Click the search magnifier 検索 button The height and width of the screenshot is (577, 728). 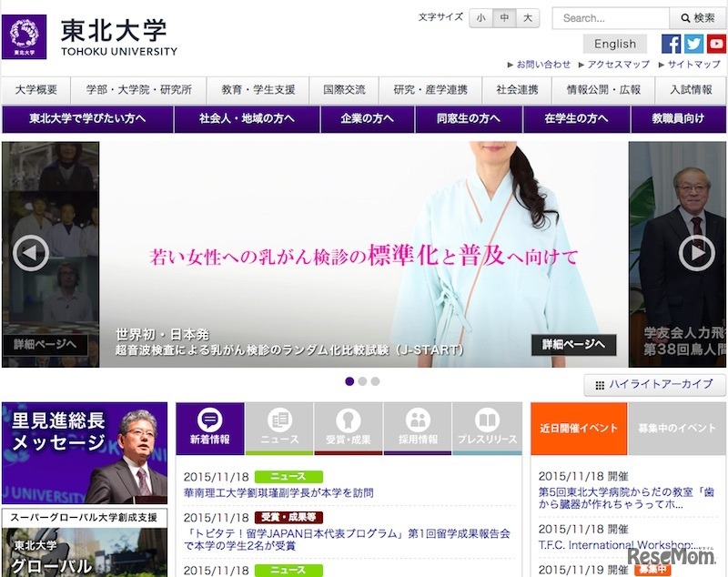[697, 18]
